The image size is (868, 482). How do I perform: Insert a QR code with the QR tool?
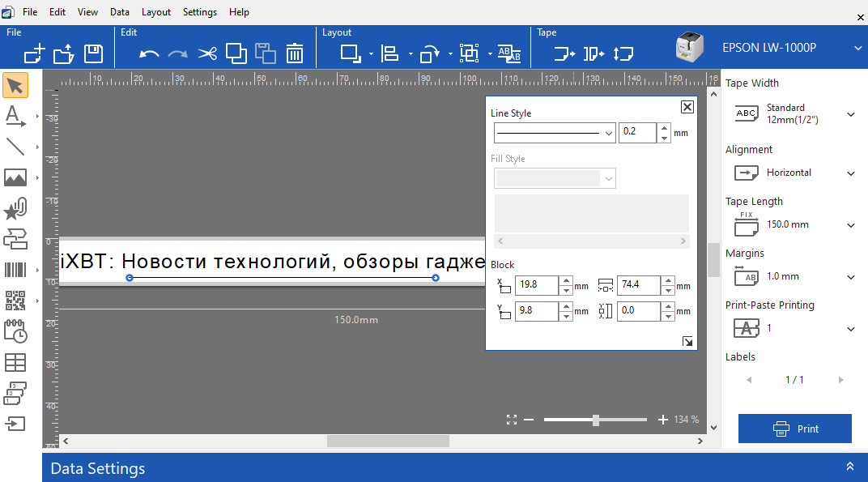pos(15,301)
